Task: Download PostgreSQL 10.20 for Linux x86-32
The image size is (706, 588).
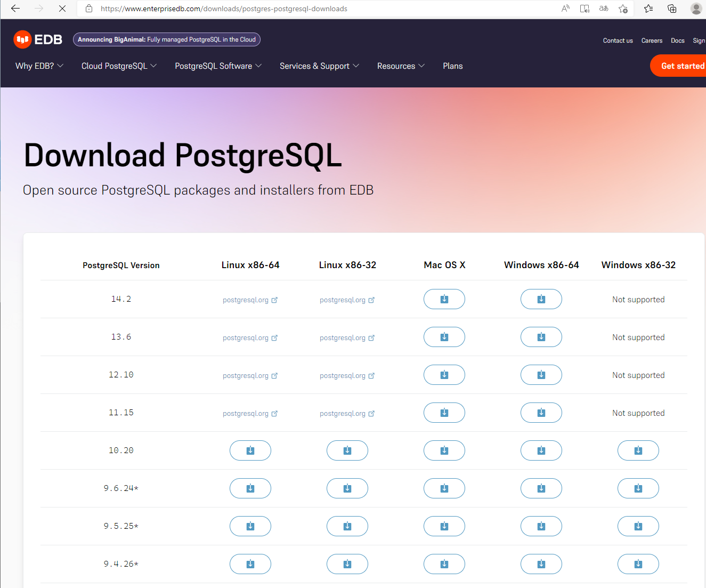Action: click(347, 450)
